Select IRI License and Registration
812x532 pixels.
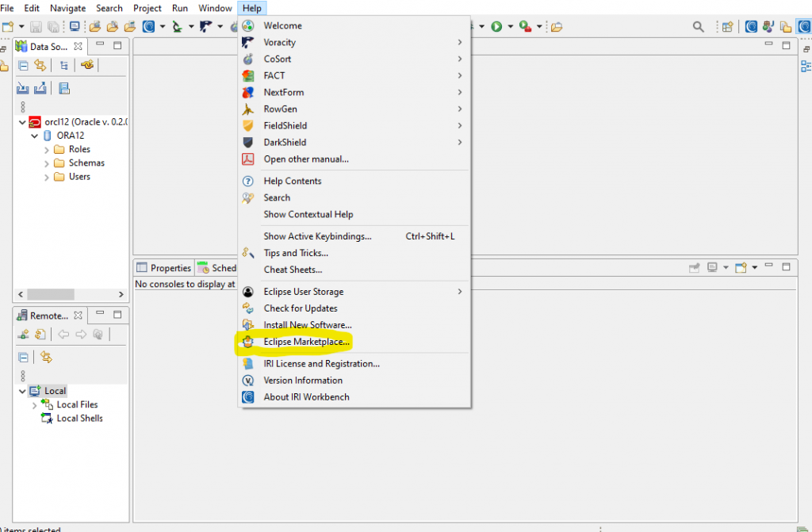pyautogui.click(x=321, y=364)
